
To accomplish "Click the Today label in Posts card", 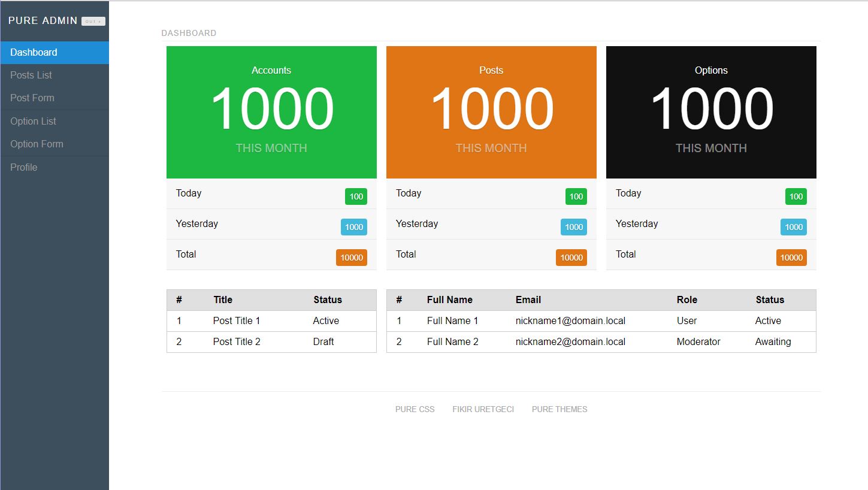I will pos(409,193).
